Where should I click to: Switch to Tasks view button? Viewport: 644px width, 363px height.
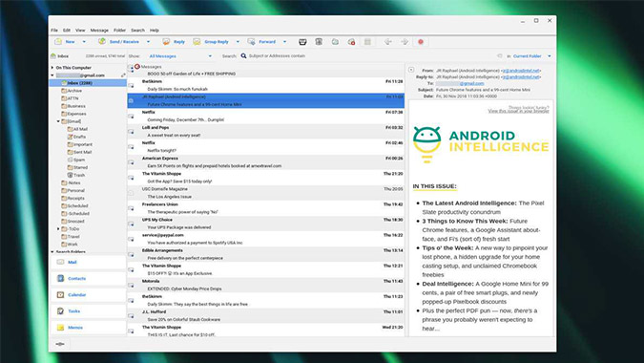pyautogui.click(x=88, y=311)
